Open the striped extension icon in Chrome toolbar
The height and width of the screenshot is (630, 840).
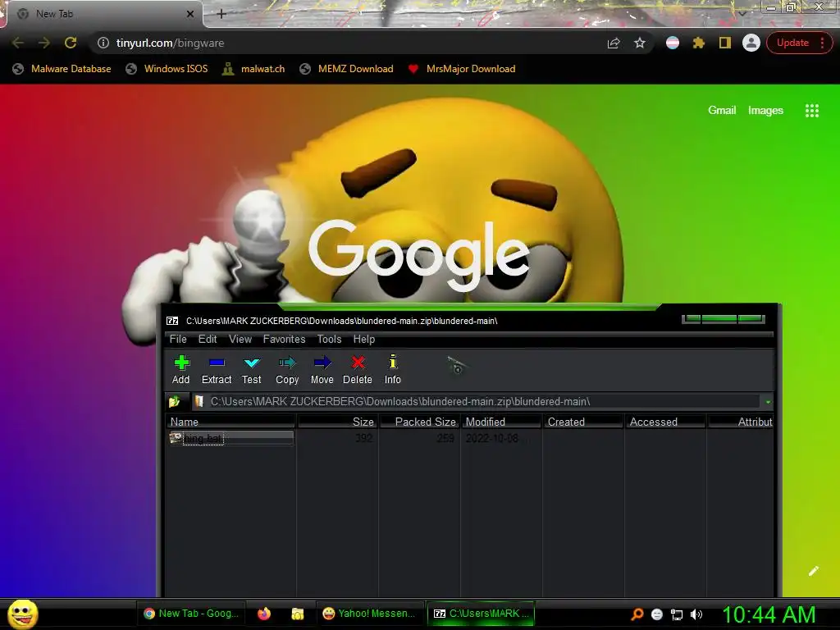[673, 43]
